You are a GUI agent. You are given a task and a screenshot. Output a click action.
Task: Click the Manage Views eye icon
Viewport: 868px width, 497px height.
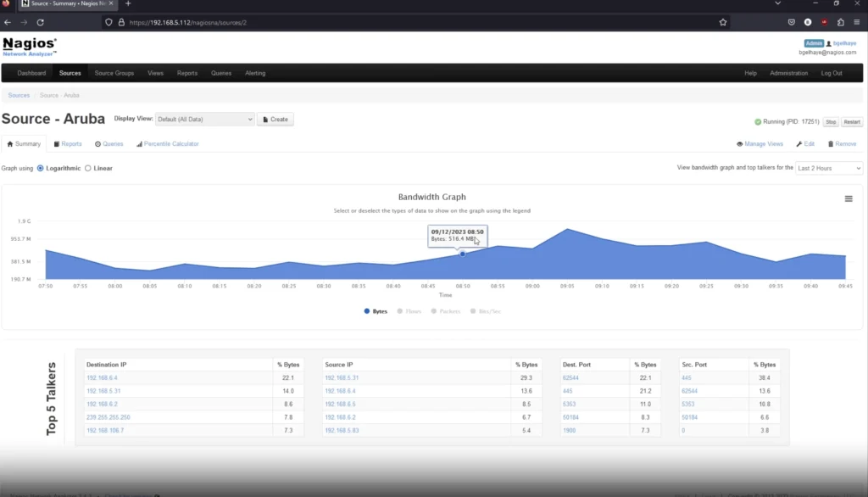pos(741,143)
